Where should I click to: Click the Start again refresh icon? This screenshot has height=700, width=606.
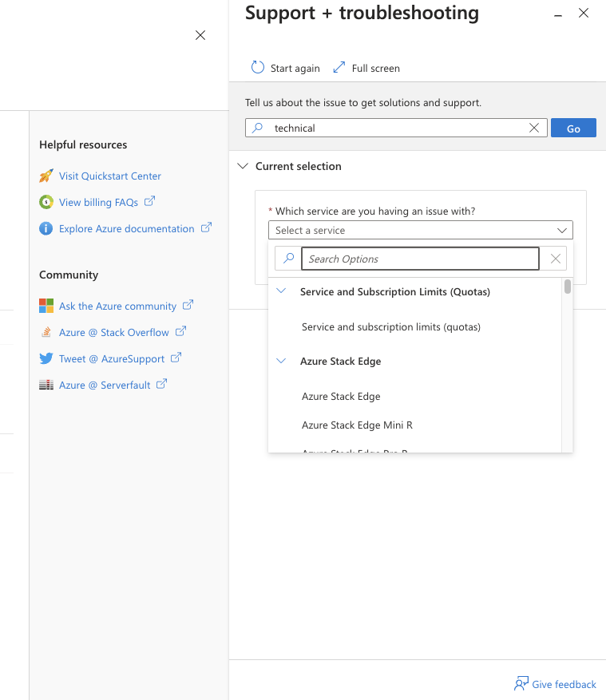click(258, 67)
